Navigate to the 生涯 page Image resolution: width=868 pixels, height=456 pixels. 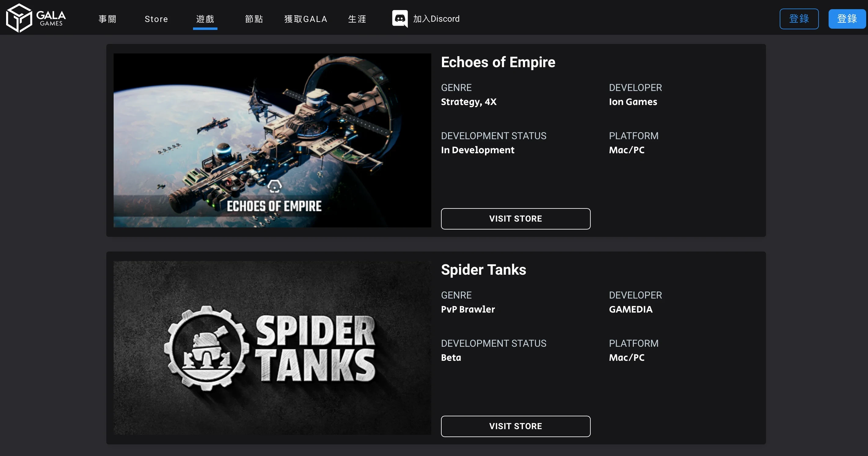point(357,19)
